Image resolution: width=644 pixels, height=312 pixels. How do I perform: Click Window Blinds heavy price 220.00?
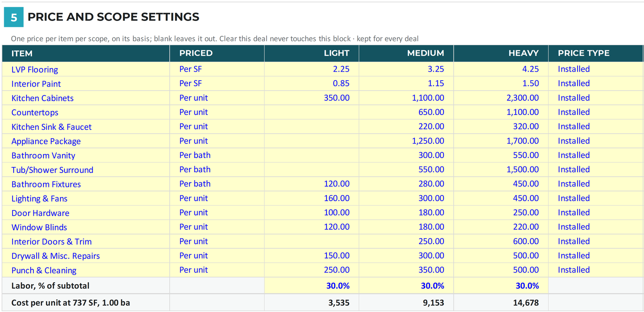coord(501,227)
